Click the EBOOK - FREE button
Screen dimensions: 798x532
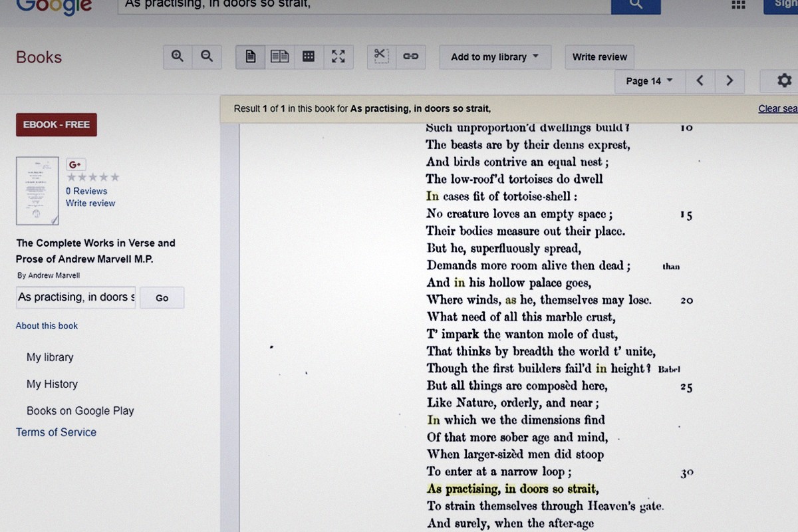pyautogui.click(x=57, y=125)
